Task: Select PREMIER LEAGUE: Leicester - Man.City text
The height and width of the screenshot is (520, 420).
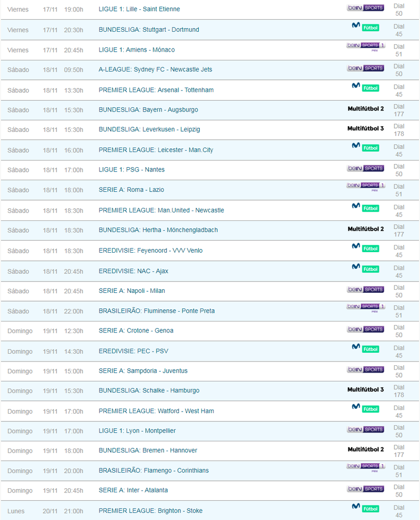Action: tap(156, 150)
